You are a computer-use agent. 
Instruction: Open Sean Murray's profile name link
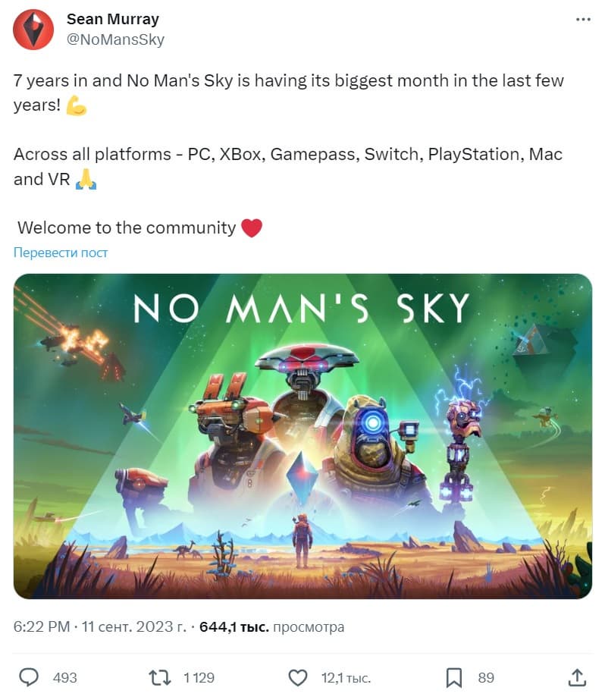pyautogui.click(x=112, y=19)
